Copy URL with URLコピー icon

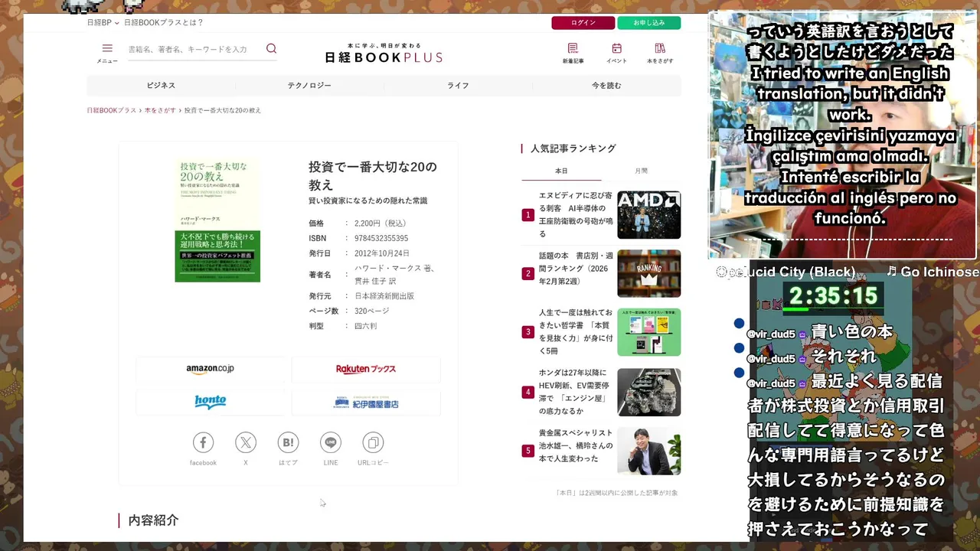373,442
